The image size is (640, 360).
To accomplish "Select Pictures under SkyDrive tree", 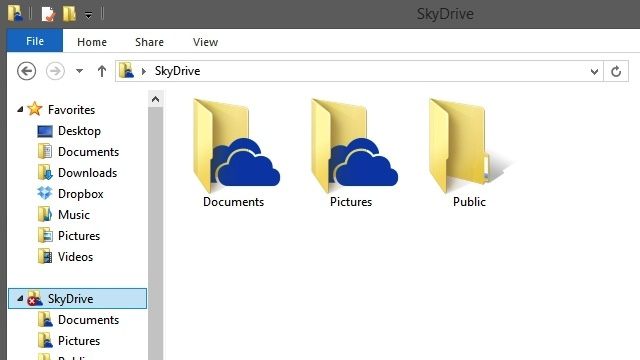I will click(x=69, y=340).
